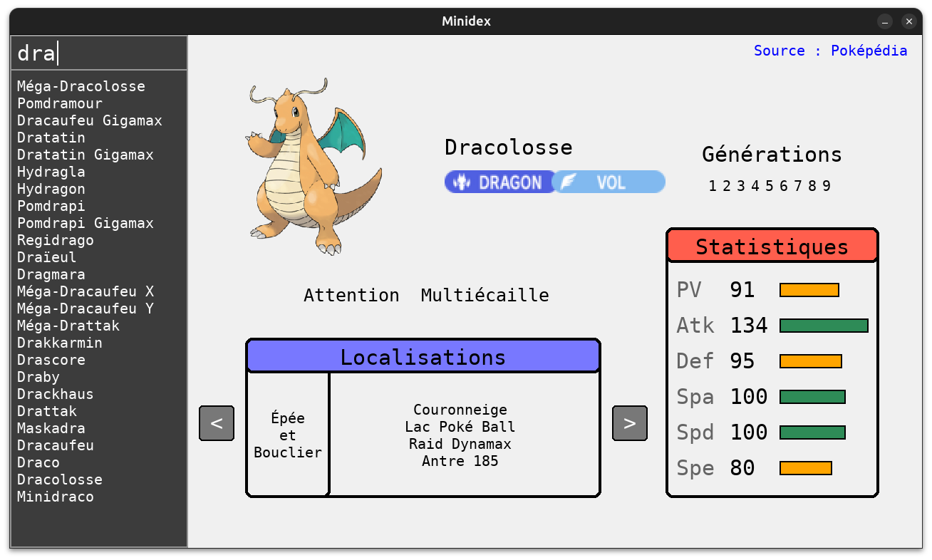Click the Spd stat label
Screen dimensions: 932x560
click(x=695, y=432)
